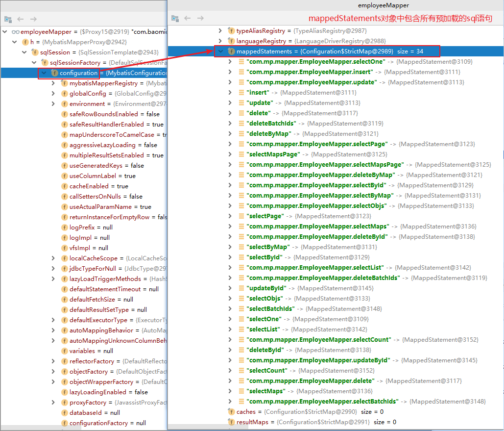Click the new-watch icon in employeeMapper popup
Screen dimensions: 504x431
(175, 18)
